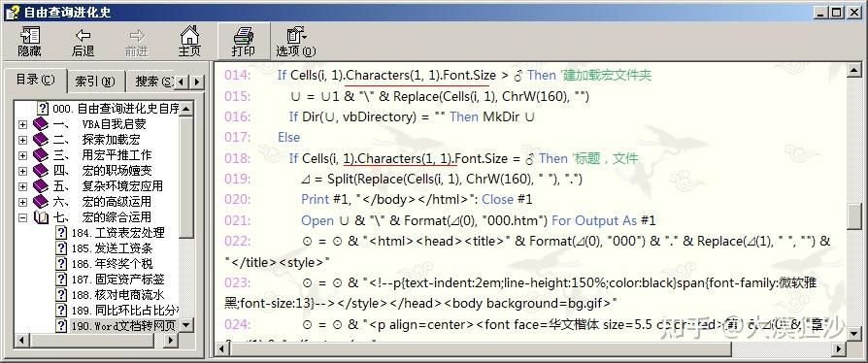Open the 主页 (Home) icon
The width and height of the screenshot is (868, 363).
point(189,42)
